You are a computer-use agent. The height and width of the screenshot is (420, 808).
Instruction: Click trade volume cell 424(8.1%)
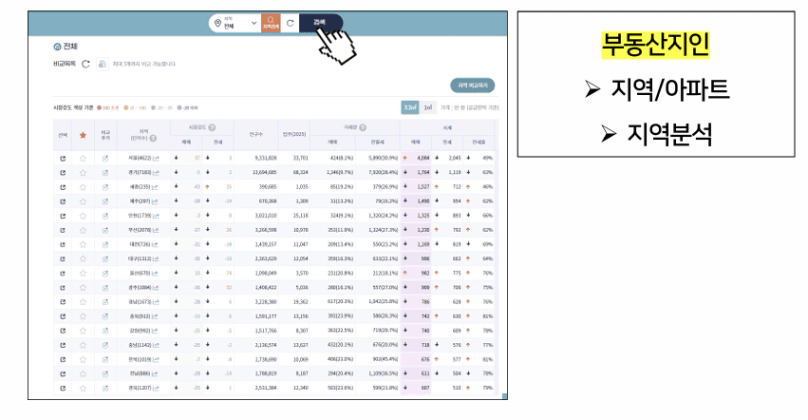340,158
